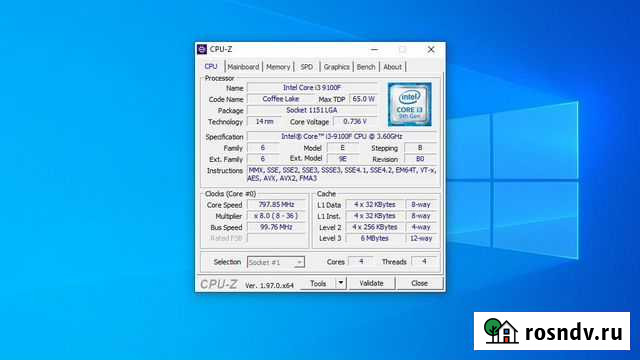
Task: Click the Technology value 14 nm
Action: 264,122
